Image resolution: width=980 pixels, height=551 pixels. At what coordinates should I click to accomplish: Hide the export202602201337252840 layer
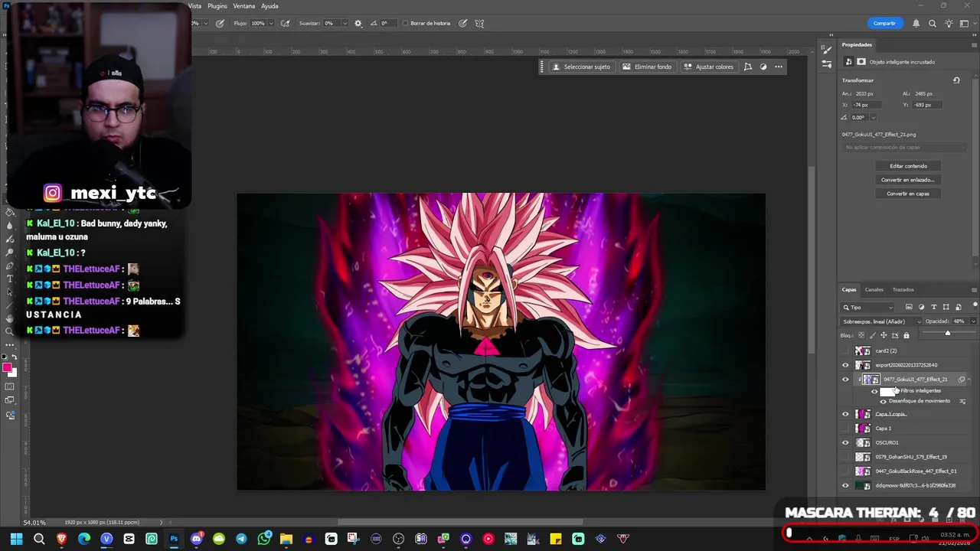(845, 365)
